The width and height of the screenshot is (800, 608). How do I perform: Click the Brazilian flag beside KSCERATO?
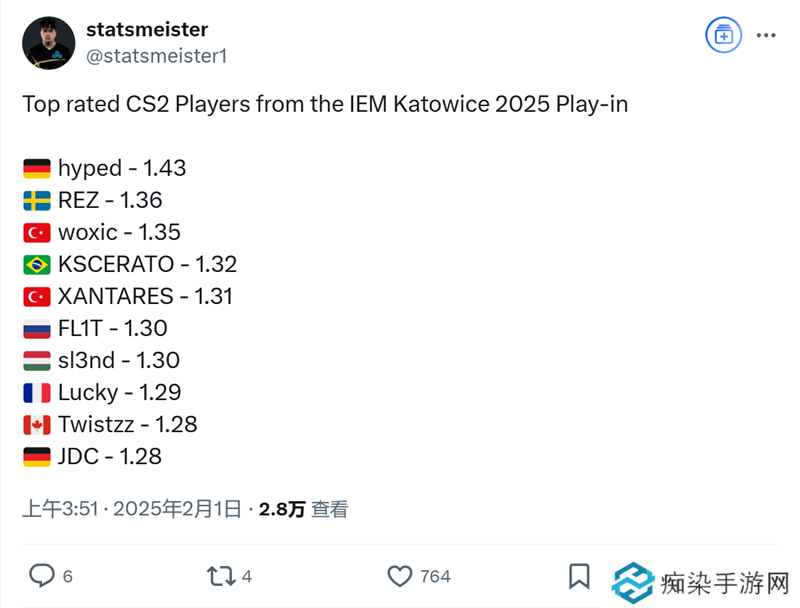pyautogui.click(x=37, y=265)
